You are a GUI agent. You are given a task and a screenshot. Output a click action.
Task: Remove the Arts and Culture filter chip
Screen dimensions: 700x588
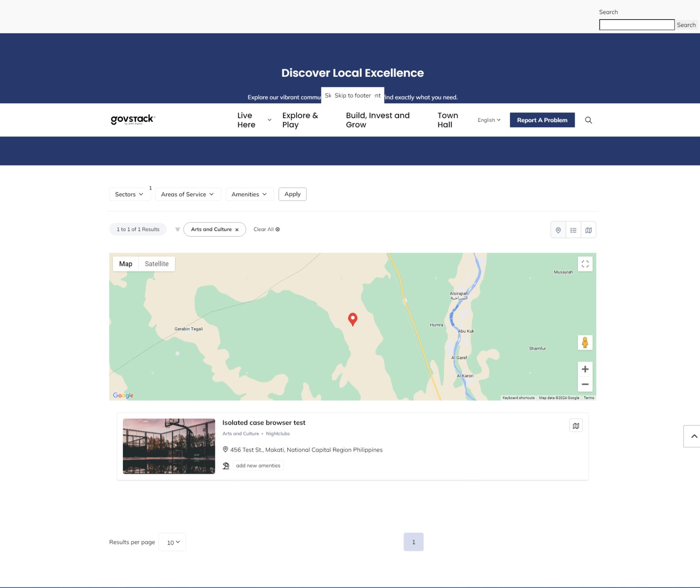[x=236, y=229]
